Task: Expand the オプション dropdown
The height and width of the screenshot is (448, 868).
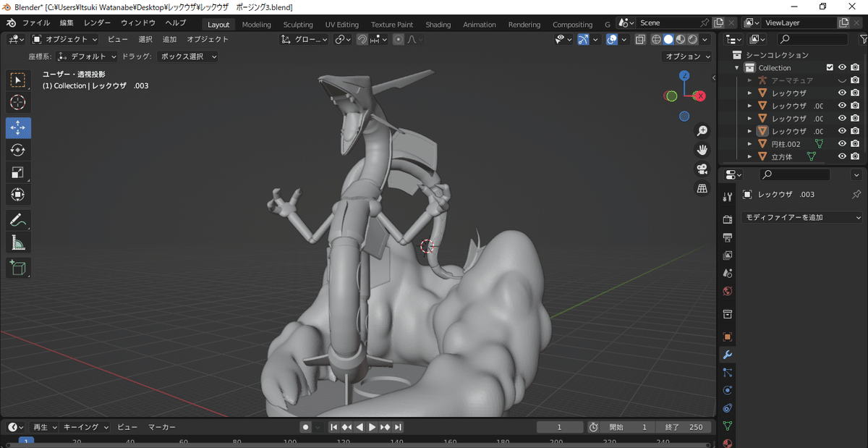Action: (x=687, y=56)
